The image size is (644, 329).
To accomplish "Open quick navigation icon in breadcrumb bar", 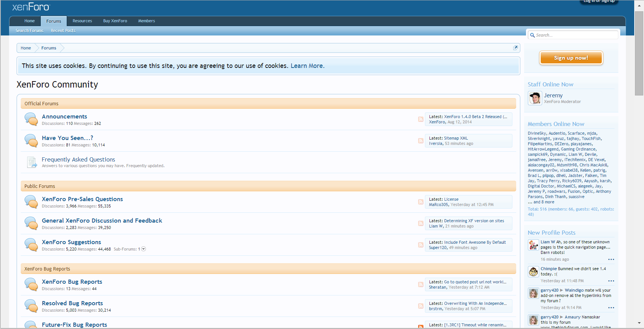I will coord(515,48).
